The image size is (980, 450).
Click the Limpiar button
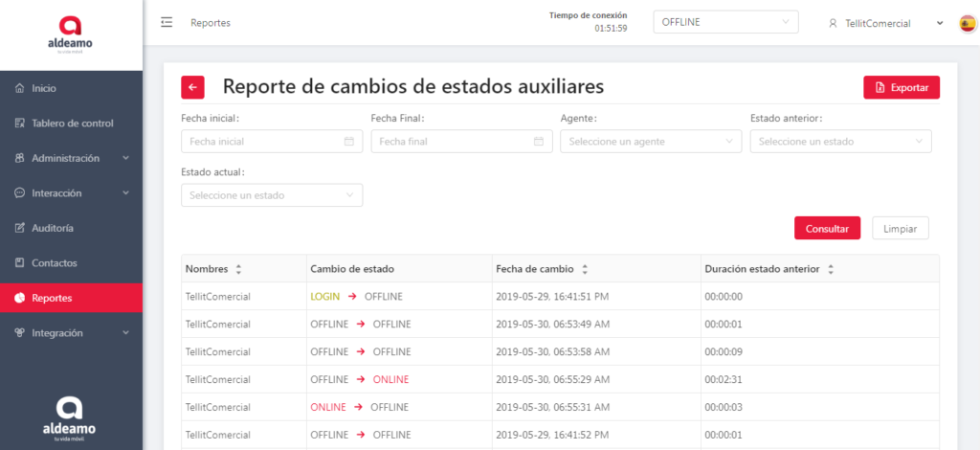(900, 228)
